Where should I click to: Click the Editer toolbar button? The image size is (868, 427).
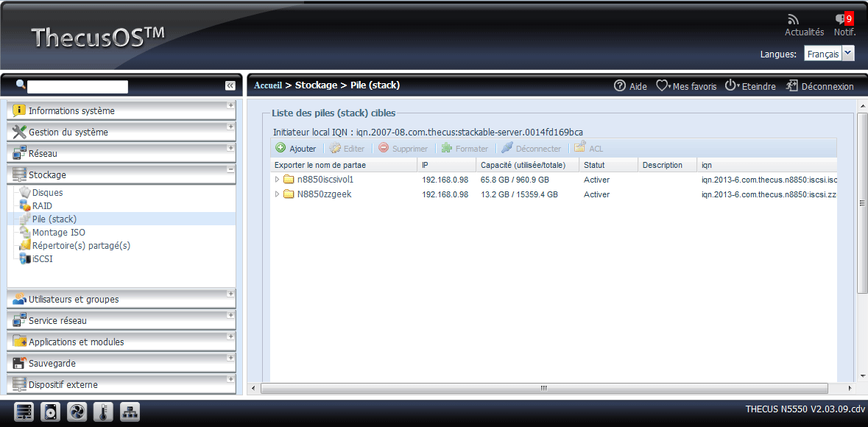point(347,149)
